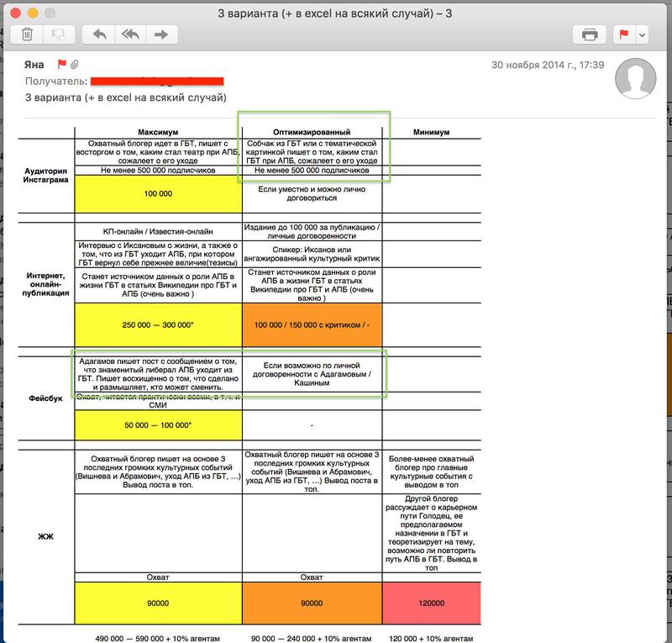The height and width of the screenshot is (643, 672).
Task: Click total '490 000 — 590 000 + 10% агентам'
Action: (158, 638)
